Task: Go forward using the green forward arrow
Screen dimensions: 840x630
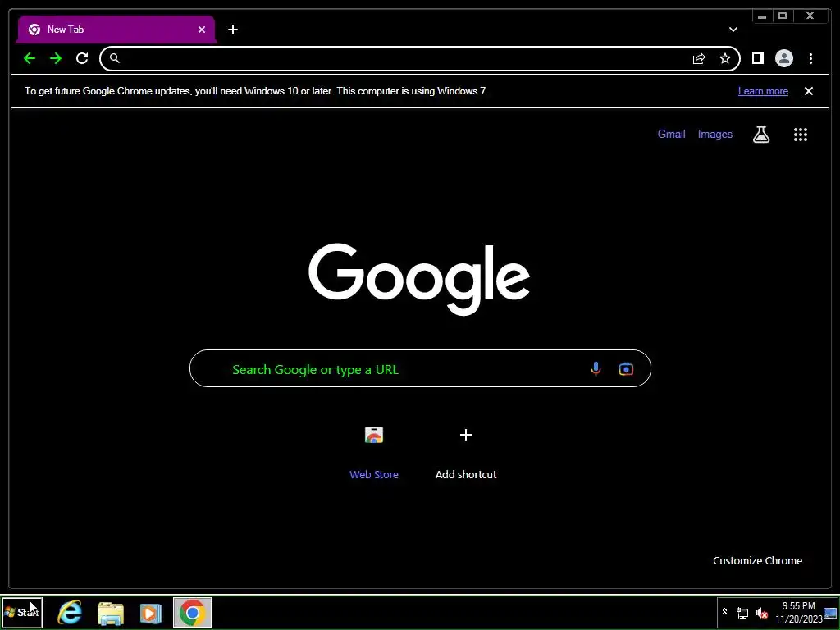Action: 56,58
